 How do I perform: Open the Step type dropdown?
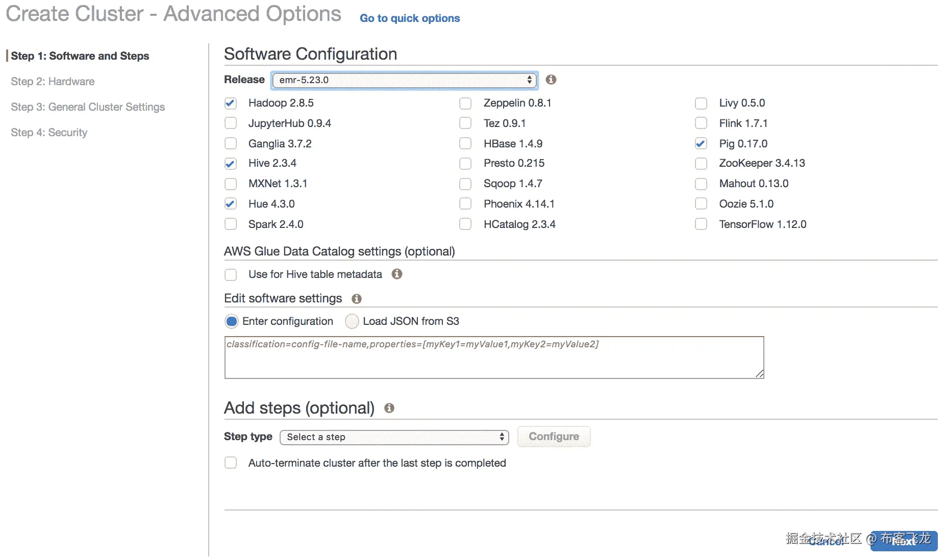pos(394,437)
